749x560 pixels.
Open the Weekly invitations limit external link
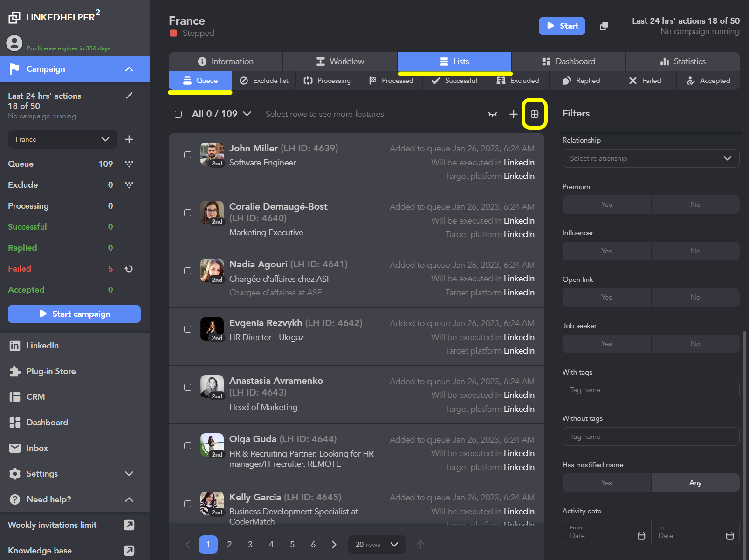coord(129,525)
